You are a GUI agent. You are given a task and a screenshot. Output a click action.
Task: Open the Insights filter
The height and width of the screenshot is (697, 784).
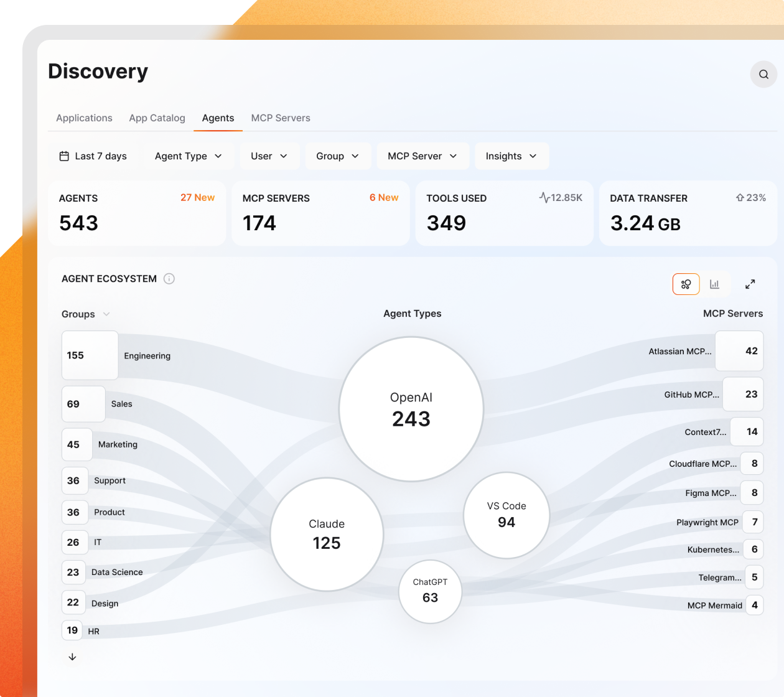pyautogui.click(x=511, y=156)
